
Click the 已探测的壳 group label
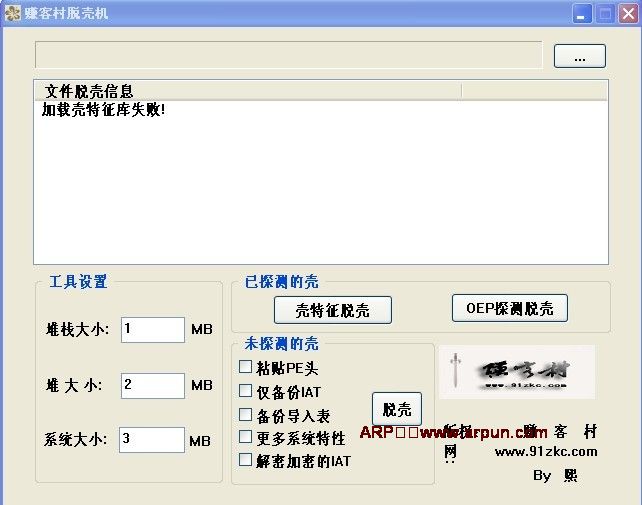tap(282, 282)
